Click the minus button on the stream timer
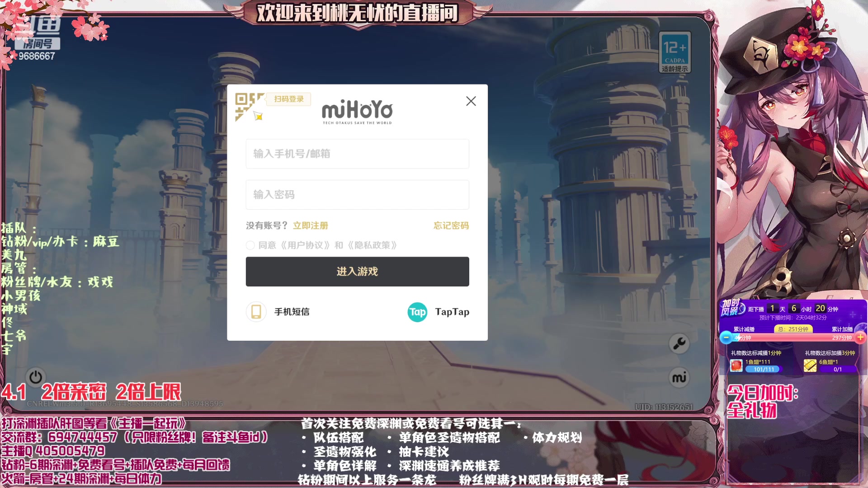Image resolution: width=868 pixels, height=488 pixels. click(x=726, y=338)
